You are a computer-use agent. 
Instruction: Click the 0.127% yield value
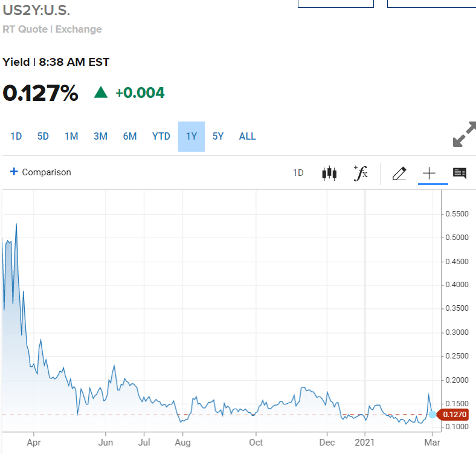40,92
